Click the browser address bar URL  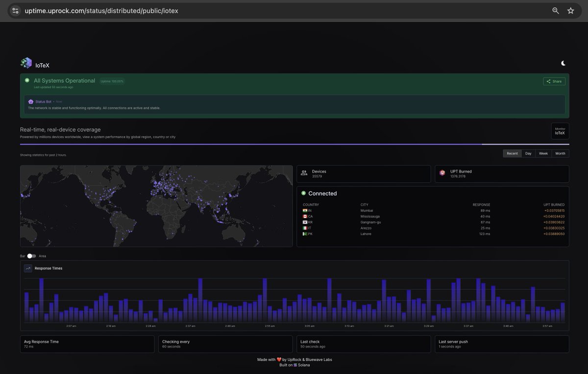[101, 10]
